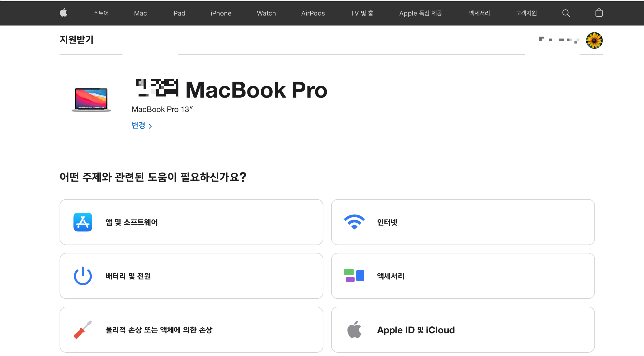This screenshot has height=356, width=644.
Task: Click the sunflower profile avatar
Action: tap(594, 40)
